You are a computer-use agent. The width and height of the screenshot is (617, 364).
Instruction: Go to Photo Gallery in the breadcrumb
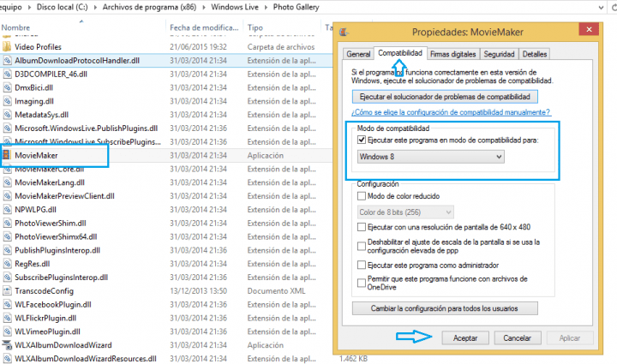point(296,7)
